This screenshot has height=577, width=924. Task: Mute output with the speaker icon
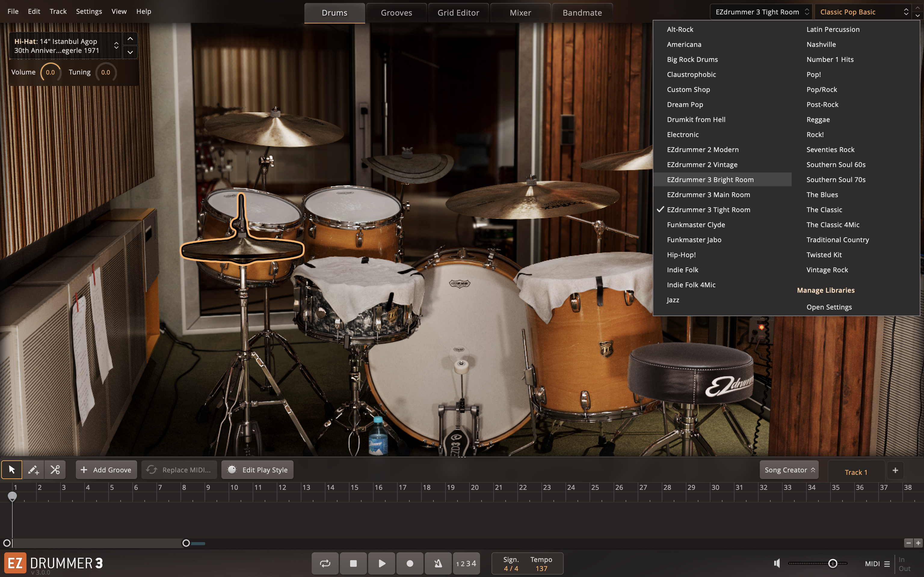point(777,563)
